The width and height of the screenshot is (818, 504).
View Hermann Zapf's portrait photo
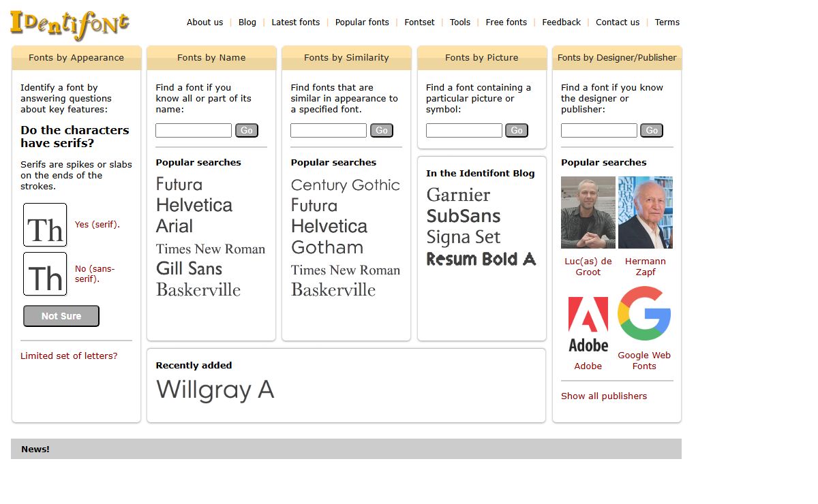[x=646, y=212]
